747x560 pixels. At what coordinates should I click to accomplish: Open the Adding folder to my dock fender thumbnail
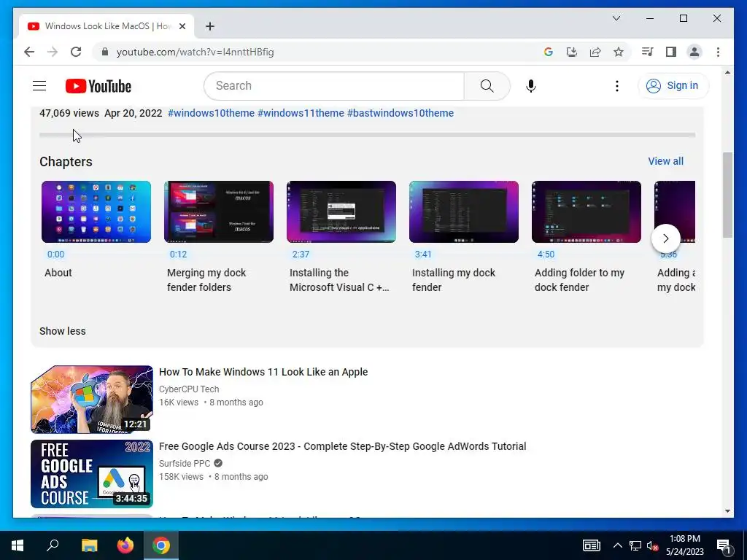(x=587, y=211)
